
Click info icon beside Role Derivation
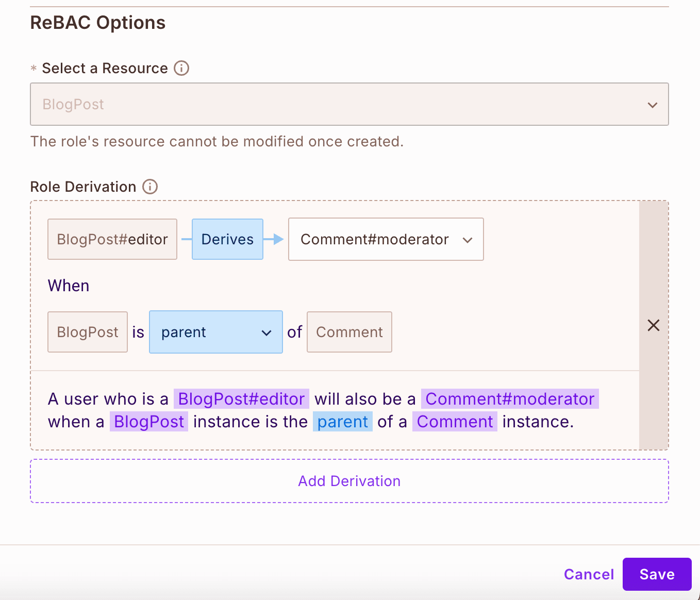click(150, 187)
